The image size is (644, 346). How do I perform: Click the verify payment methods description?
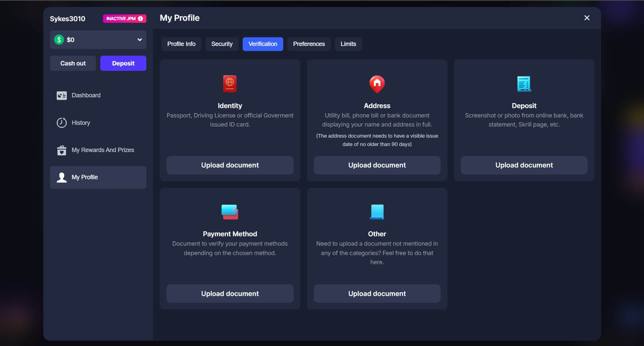coord(230,248)
